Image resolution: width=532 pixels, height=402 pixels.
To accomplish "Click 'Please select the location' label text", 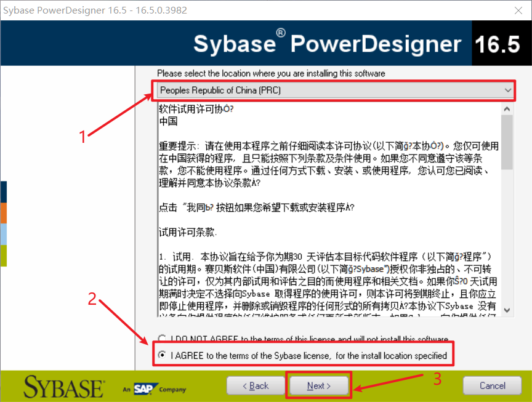I will (x=271, y=73).
